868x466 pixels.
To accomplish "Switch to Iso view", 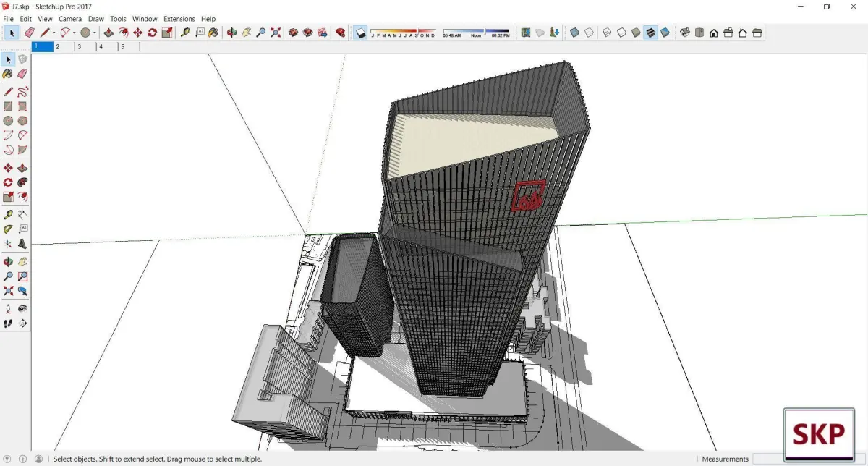I will (x=684, y=33).
